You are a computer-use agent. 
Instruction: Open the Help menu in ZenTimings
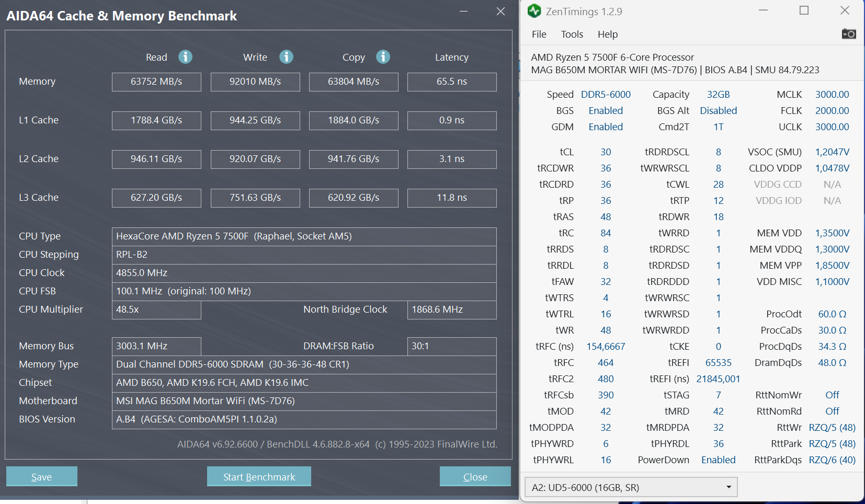[x=608, y=34]
